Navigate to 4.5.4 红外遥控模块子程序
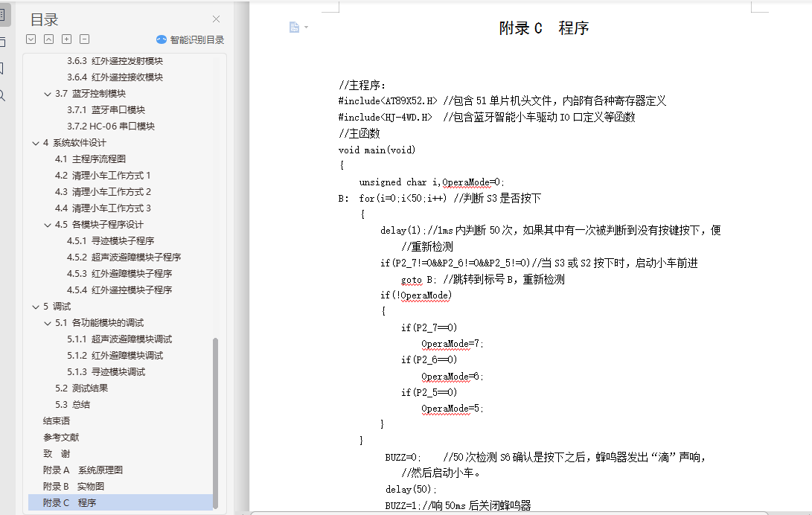 pos(120,290)
